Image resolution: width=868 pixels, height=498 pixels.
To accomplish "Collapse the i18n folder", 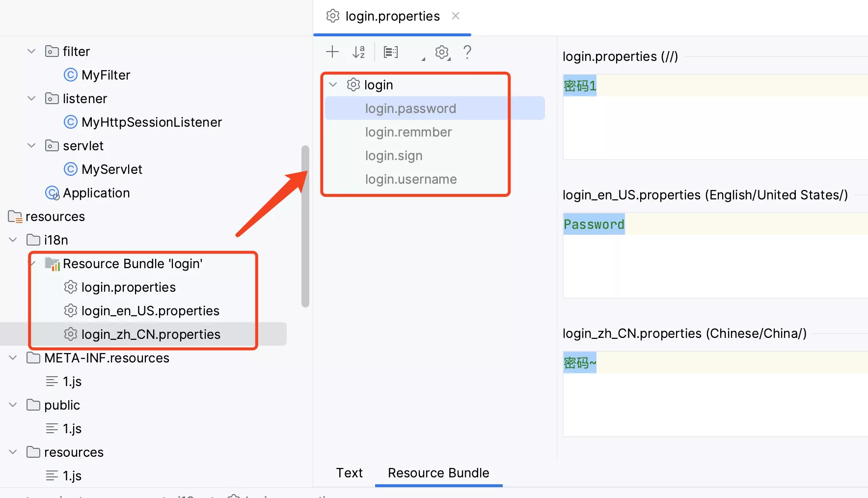I will (x=13, y=240).
